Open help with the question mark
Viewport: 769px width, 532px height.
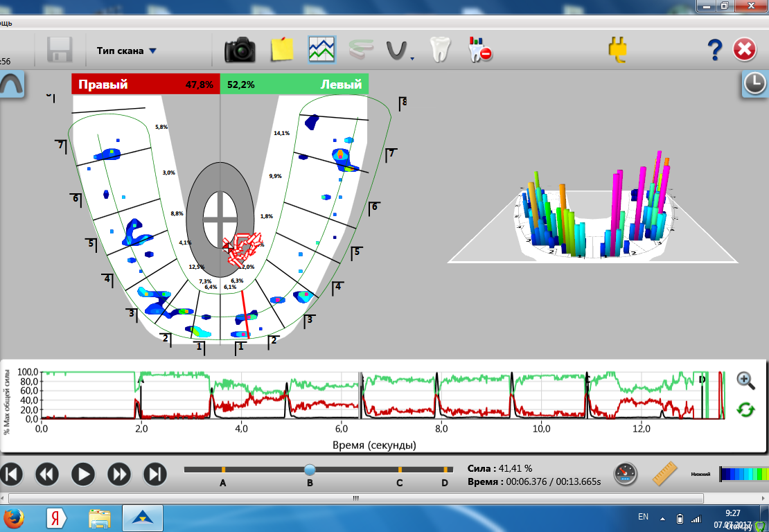714,51
